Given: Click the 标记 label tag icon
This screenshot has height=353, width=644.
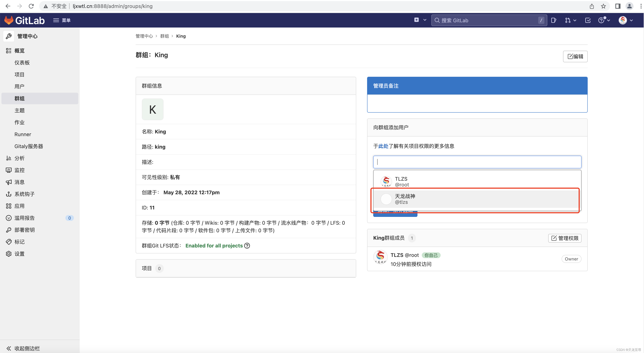Looking at the screenshot, I should 9,242.
